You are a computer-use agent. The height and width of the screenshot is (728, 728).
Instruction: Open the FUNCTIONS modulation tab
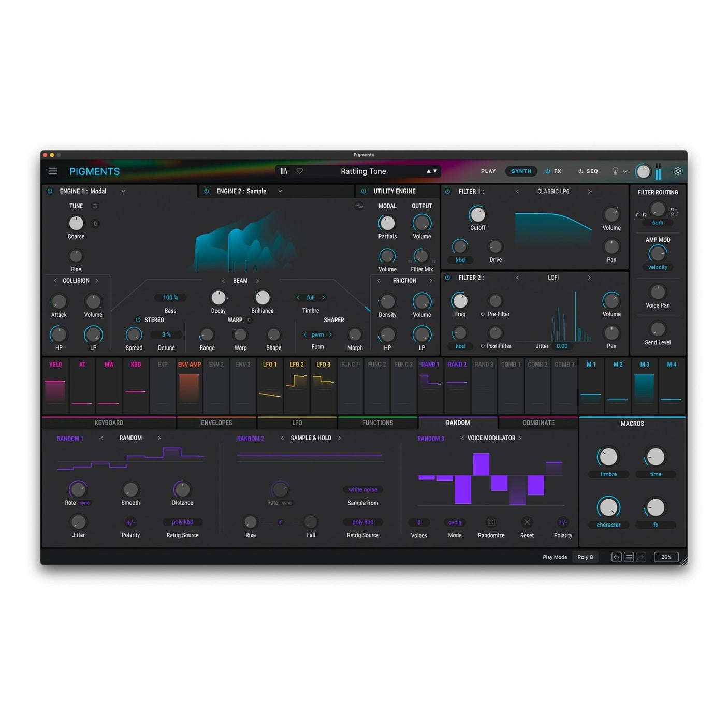pyautogui.click(x=377, y=423)
